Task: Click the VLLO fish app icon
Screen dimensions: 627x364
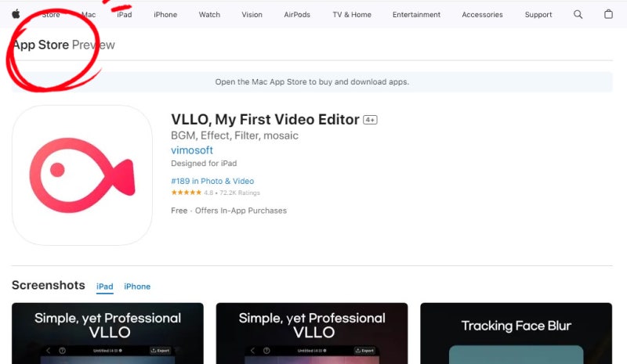Action: [82, 175]
